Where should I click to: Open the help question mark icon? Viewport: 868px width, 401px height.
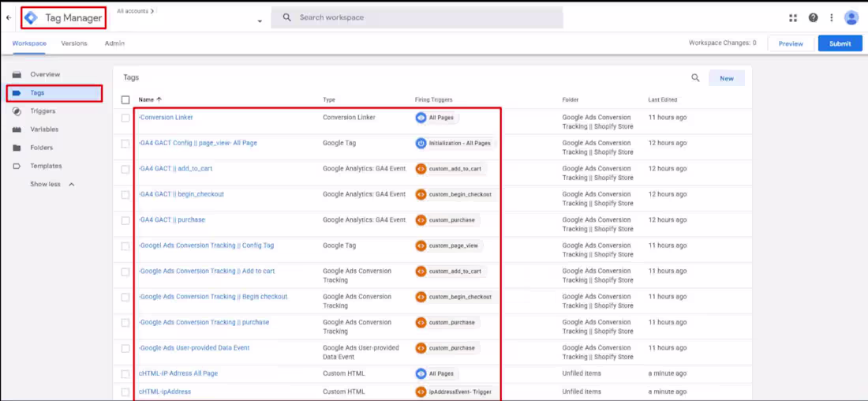[813, 17]
